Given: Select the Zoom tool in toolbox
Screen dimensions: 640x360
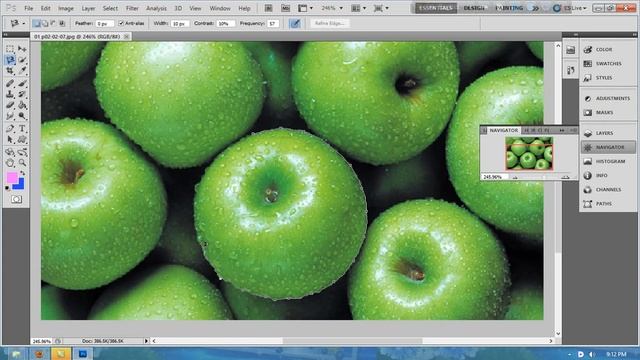Looking at the screenshot, I should [x=22, y=163].
